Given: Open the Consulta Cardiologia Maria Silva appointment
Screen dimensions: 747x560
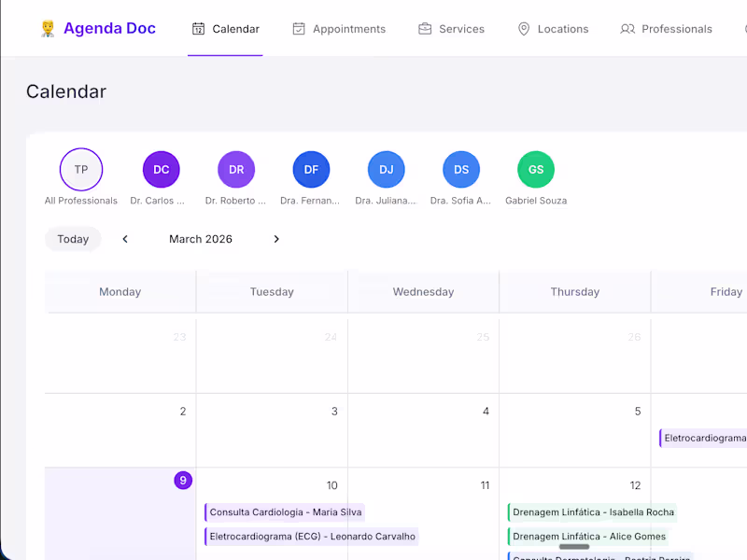Looking at the screenshot, I should point(283,511).
